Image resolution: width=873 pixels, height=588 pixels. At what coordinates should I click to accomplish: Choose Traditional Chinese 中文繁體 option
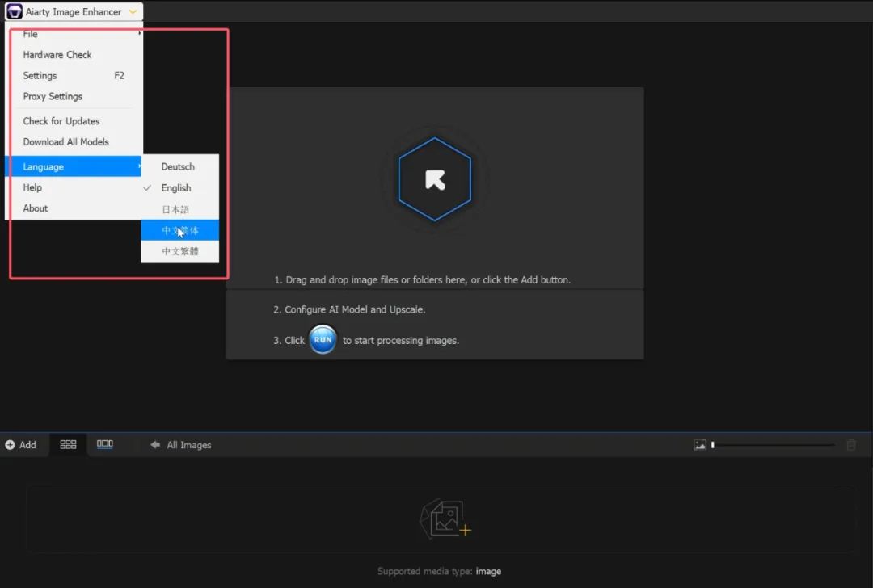pos(179,251)
